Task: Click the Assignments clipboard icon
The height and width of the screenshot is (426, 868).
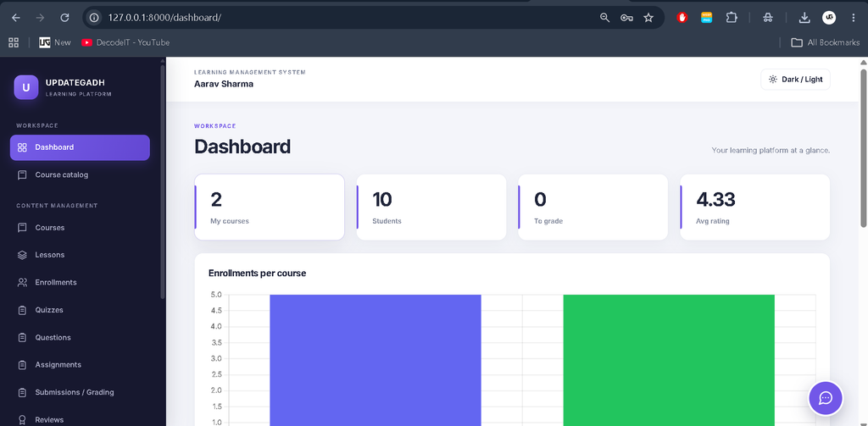Action: 22,364
